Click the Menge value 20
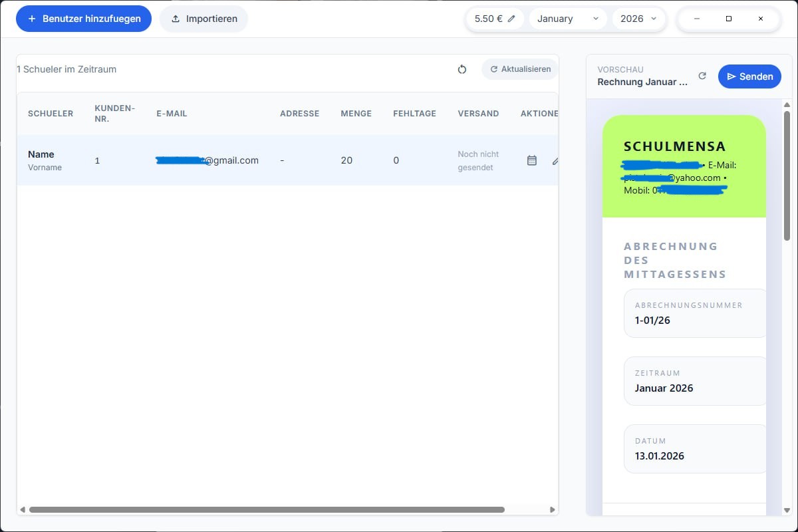The height and width of the screenshot is (532, 798). coord(346,160)
